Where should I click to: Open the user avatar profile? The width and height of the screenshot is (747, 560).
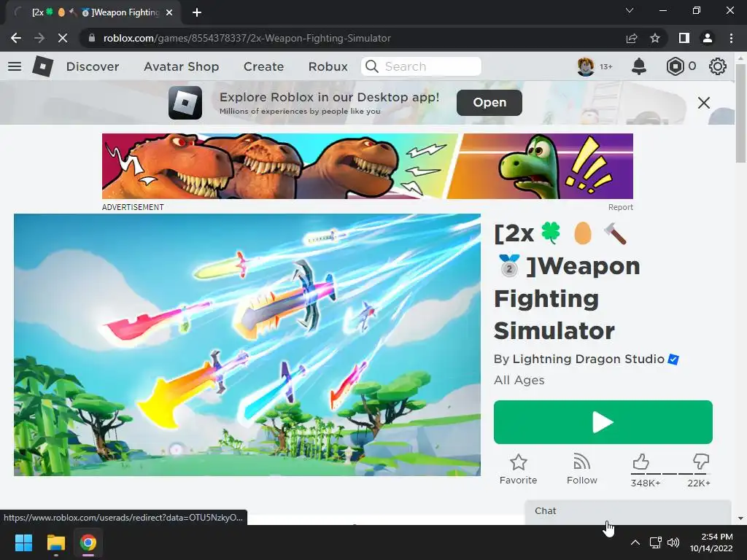click(586, 66)
